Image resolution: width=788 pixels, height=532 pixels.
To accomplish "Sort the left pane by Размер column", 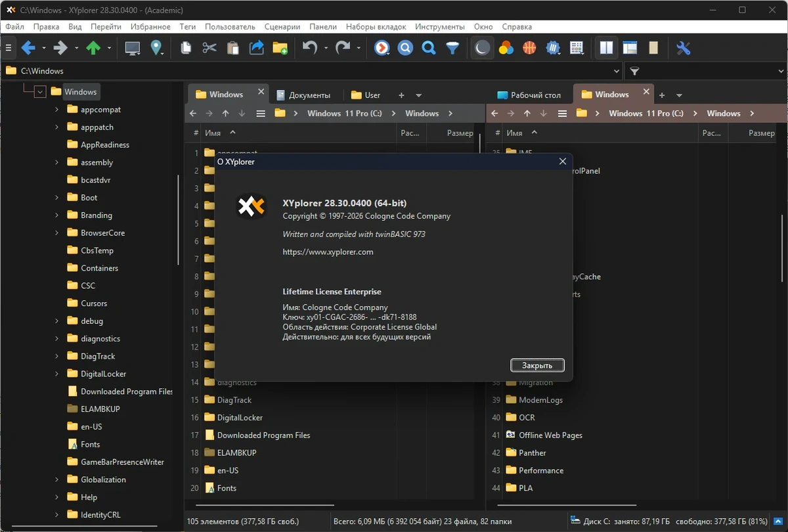I will pos(460,133).
